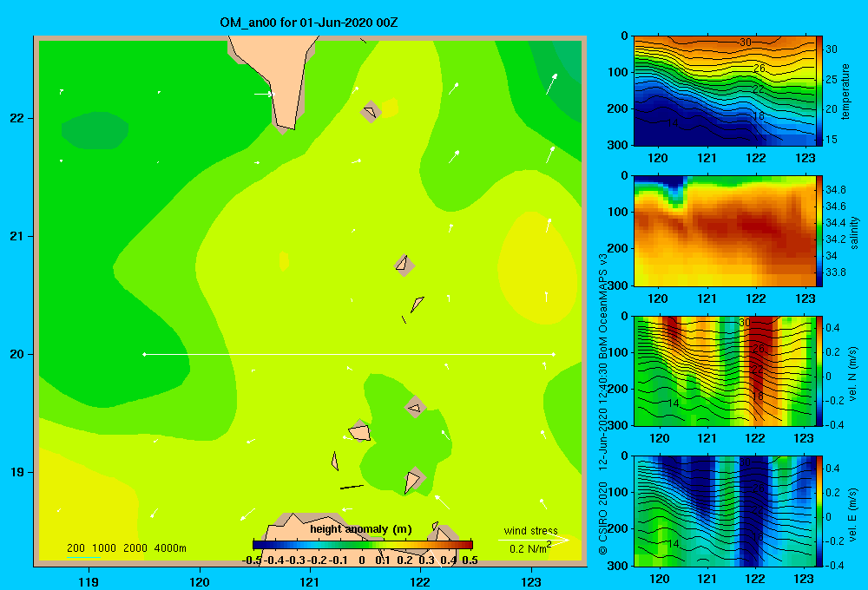The image size is (868, 590).
Task: Click depth label 100 on the salinity panel
Action: coord(618,212)
